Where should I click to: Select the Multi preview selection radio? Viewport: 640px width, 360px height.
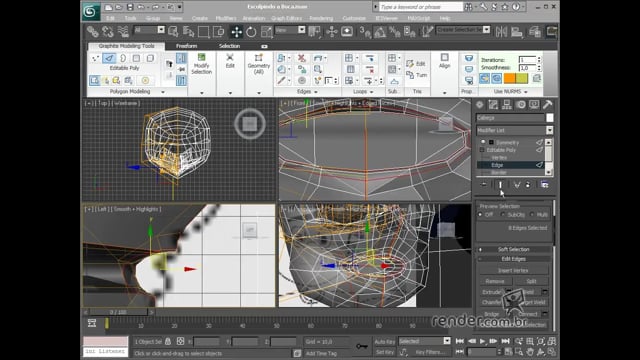click(532, 214)
